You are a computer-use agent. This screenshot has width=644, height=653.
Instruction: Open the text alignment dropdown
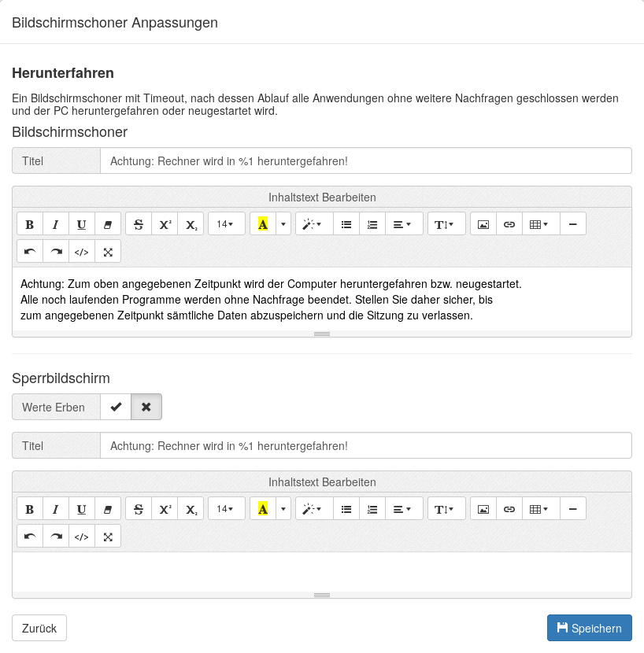(403, 223)
